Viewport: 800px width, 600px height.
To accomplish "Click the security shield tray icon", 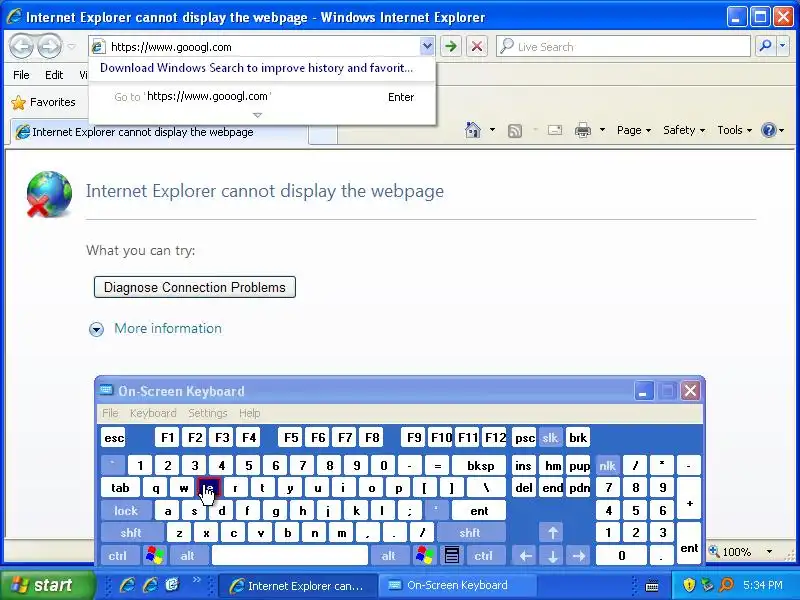I will [689, 585].
